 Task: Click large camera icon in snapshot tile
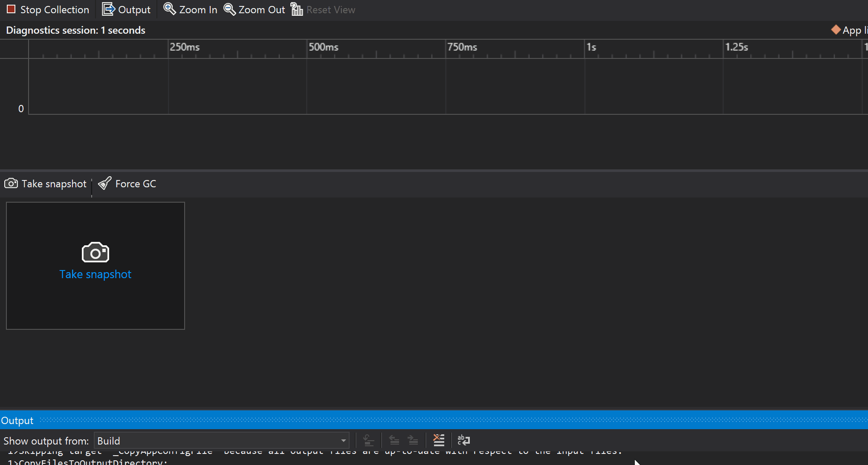pyautogui.click(x=95, y=253)
